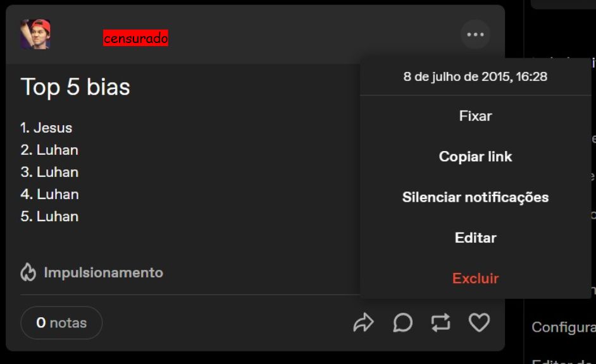Click the Top 5 bias post title
Screen dimensions: 596x364
75,87
